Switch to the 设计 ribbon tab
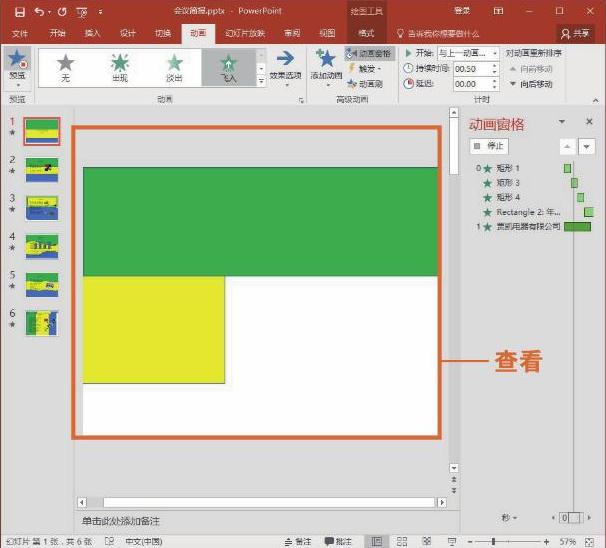Image resolution: width=606 pixels, height=548 pixels. click(x=128, y=33)
